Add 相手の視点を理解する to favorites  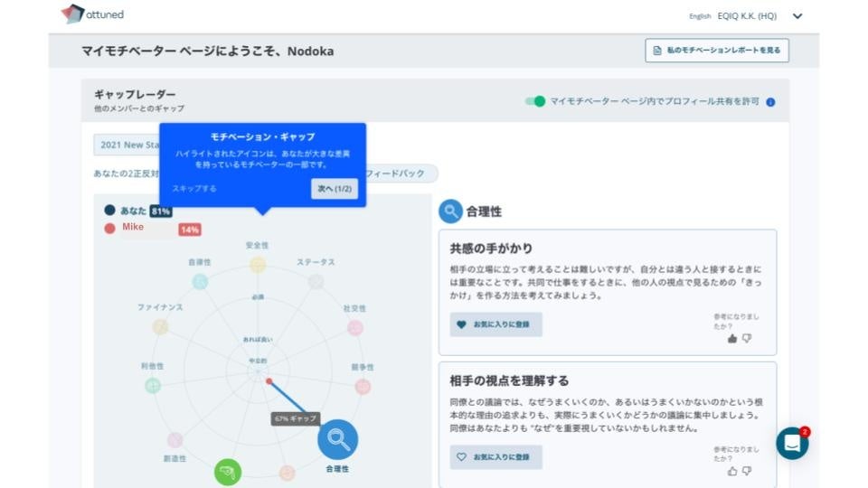click(495, 457)
